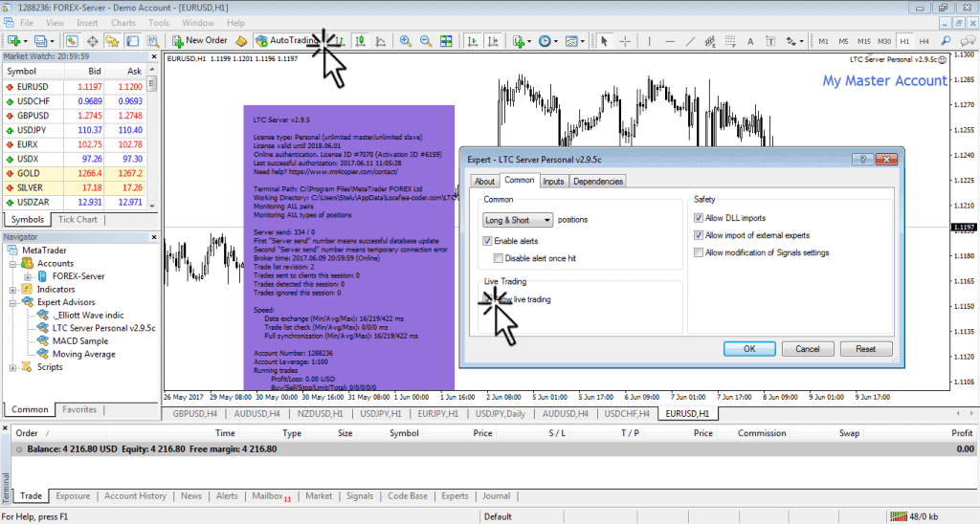The width and height of the screenshot is (980, 524).
Task: Select LTC Server Personal v2.9.5c in Navigator
Action: click(103, 328)
